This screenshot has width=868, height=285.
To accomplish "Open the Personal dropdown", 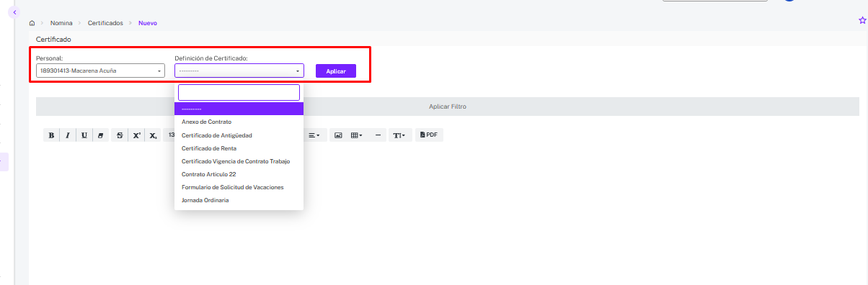I will (x=100, y=71).
